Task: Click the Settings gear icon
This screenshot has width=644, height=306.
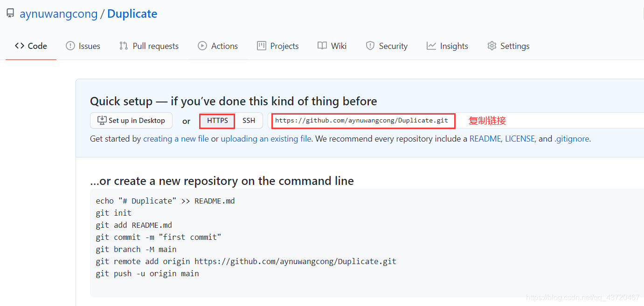Action: (x=492, y=46)
